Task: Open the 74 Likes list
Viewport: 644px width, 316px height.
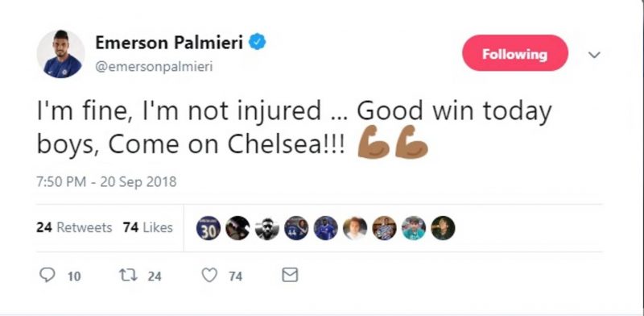Action: click(x=148, y=227)
